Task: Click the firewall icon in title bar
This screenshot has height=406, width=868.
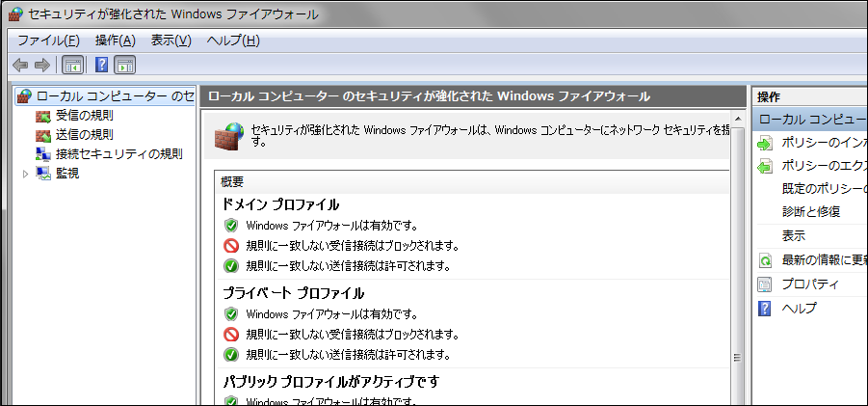Action: pyautogui.click(x=16, y=14)
